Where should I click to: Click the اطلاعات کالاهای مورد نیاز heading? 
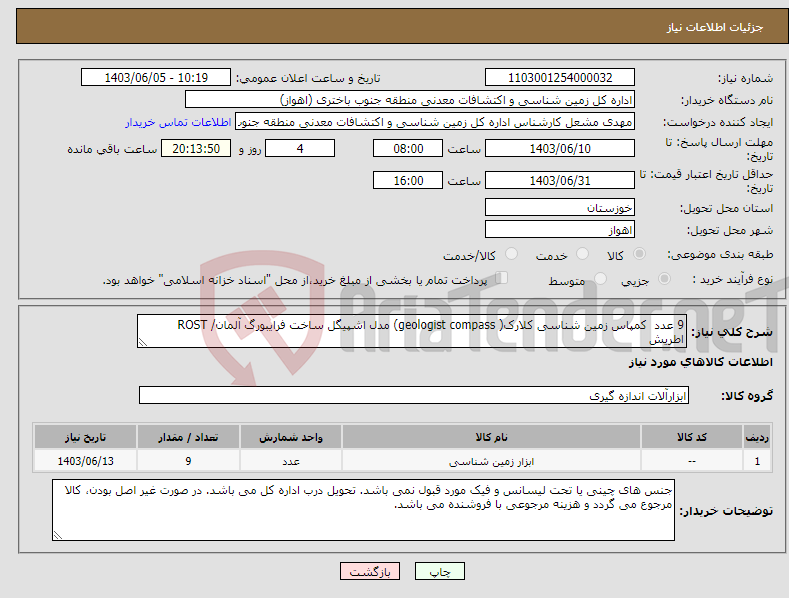tap(700, 362)
